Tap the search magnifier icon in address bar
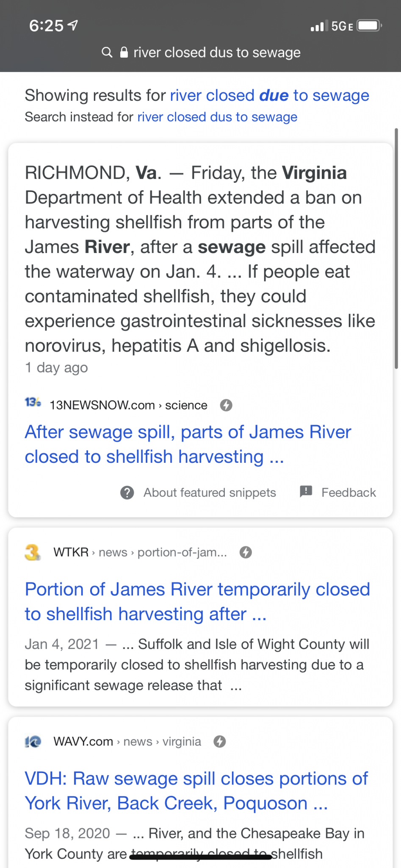This screenshot has width=401, height=868. [107, 53]
